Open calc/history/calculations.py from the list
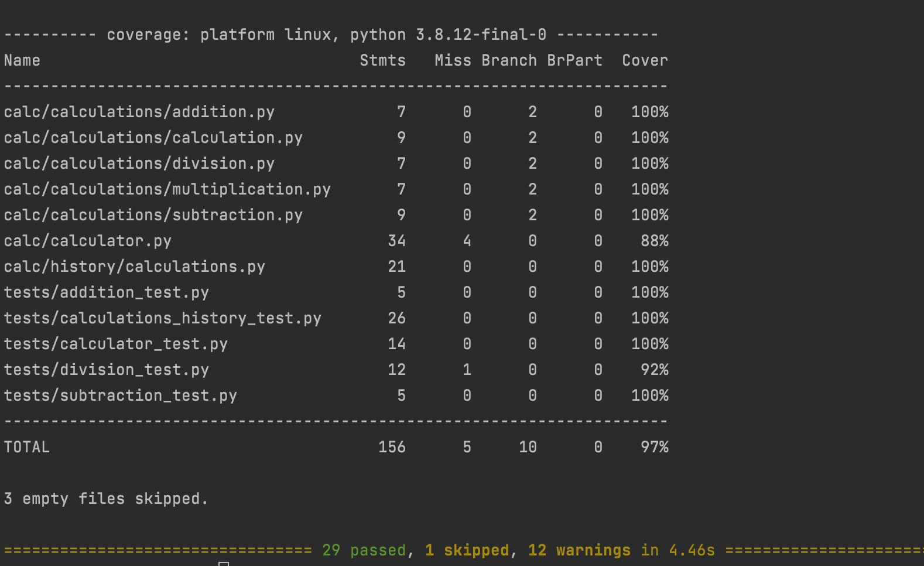 (x=135, y=266)
